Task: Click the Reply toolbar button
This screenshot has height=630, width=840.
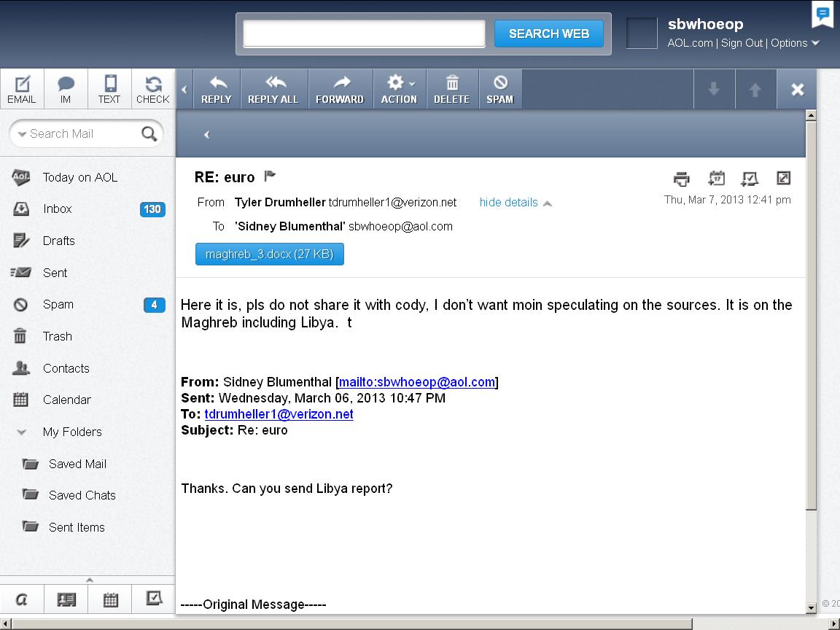Action: pos(216,89)
